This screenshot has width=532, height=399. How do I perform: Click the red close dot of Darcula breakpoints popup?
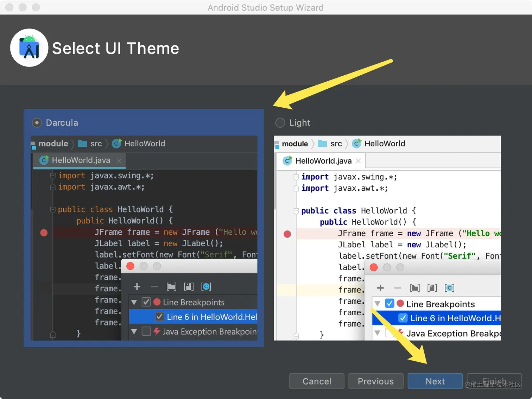pos(130,266)
